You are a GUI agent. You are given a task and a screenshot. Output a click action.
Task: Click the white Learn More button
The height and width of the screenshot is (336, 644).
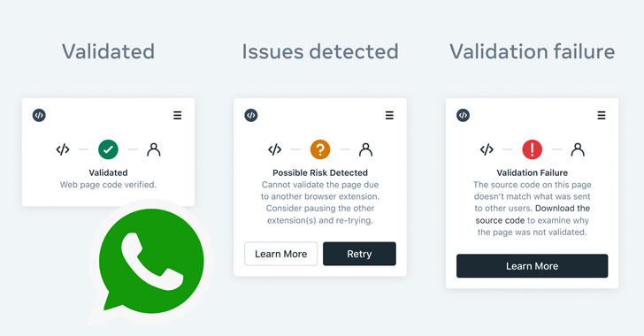tap(281, 254)
